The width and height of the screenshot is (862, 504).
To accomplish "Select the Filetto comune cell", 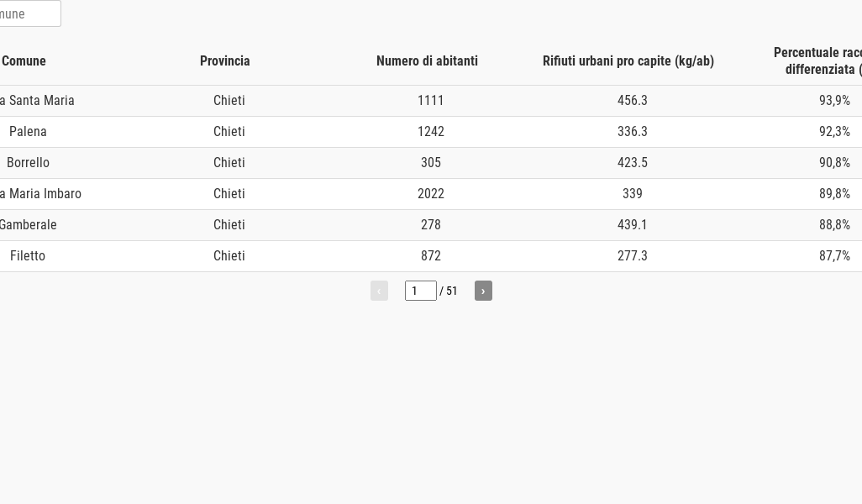I will click(28, 255).
